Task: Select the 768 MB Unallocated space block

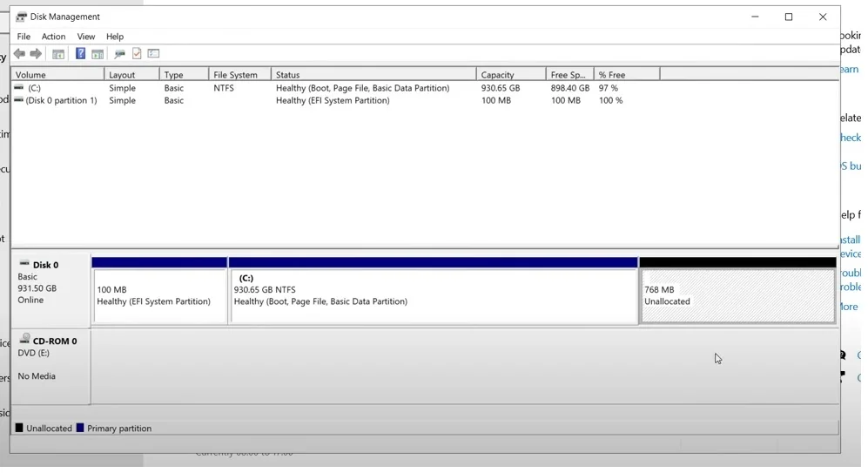Action: [737, 291]
